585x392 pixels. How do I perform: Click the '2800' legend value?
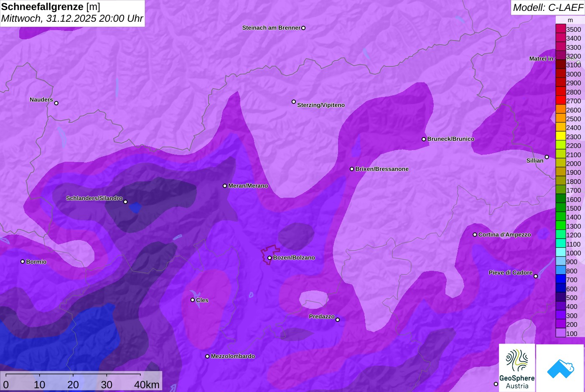point(573,92)
